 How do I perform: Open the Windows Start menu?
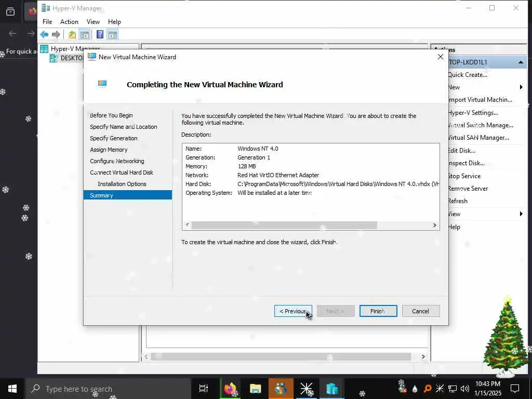[12, 389]
